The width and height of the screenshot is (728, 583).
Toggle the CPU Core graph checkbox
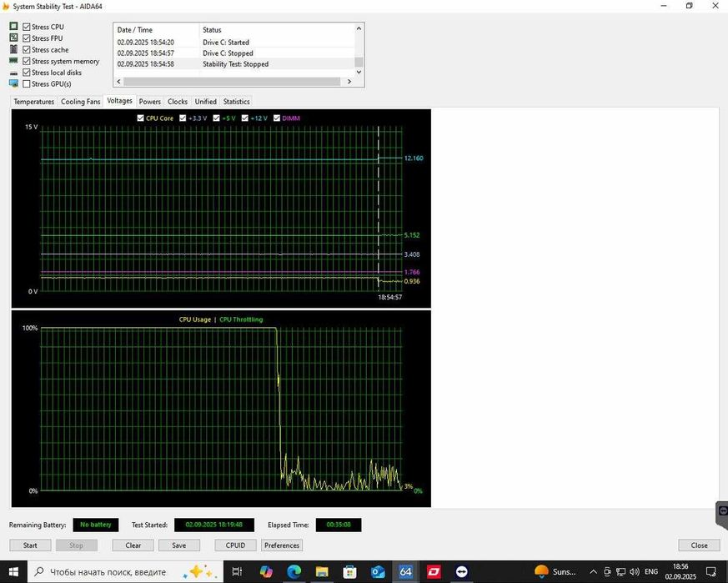140,118
